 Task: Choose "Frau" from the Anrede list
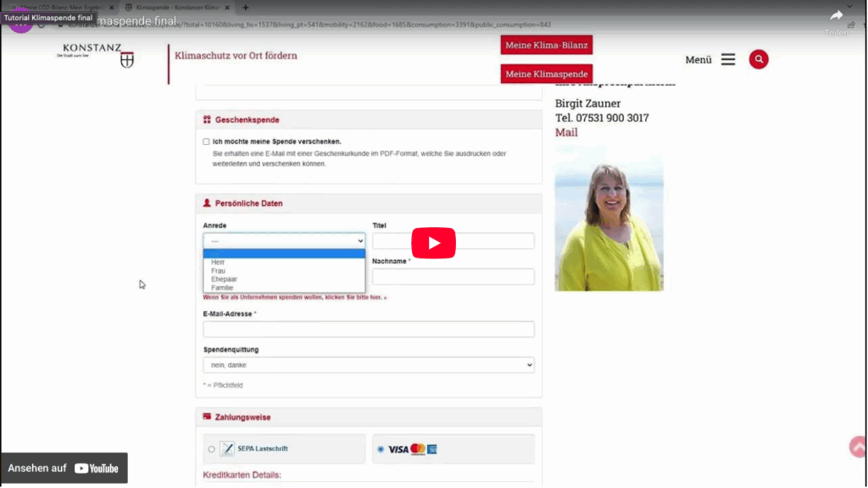point(218,271)
